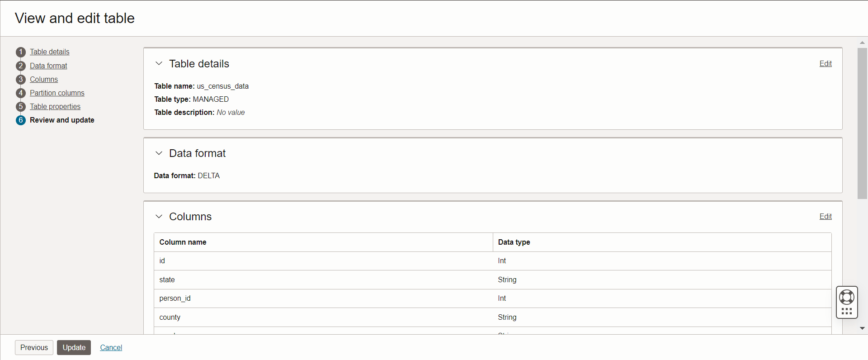Click step 5 circle for Table properties
The height and width of the screenshot is (360, 868).
(21, 107)
